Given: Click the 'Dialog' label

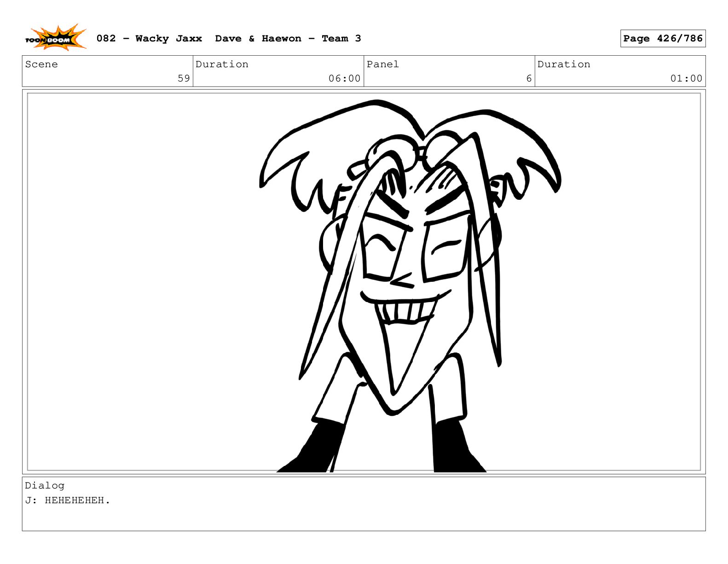Looking at the screenshot, I should click(45, 486).
